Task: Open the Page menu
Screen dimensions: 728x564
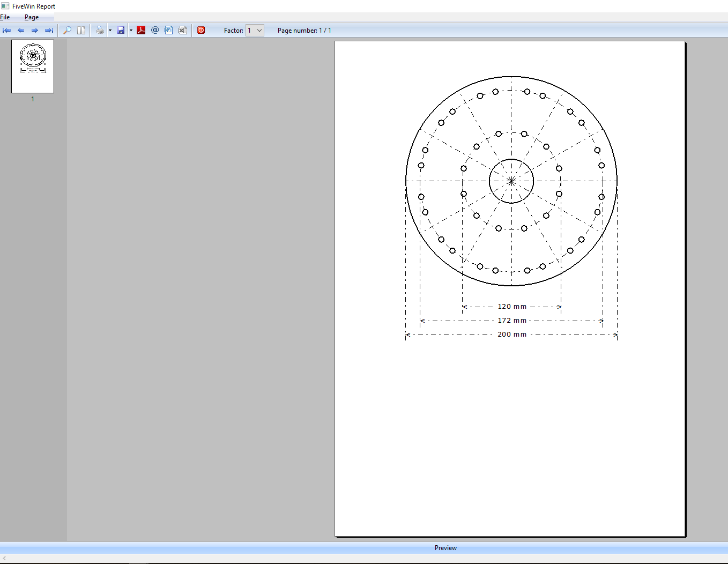Action: (32, 17)
